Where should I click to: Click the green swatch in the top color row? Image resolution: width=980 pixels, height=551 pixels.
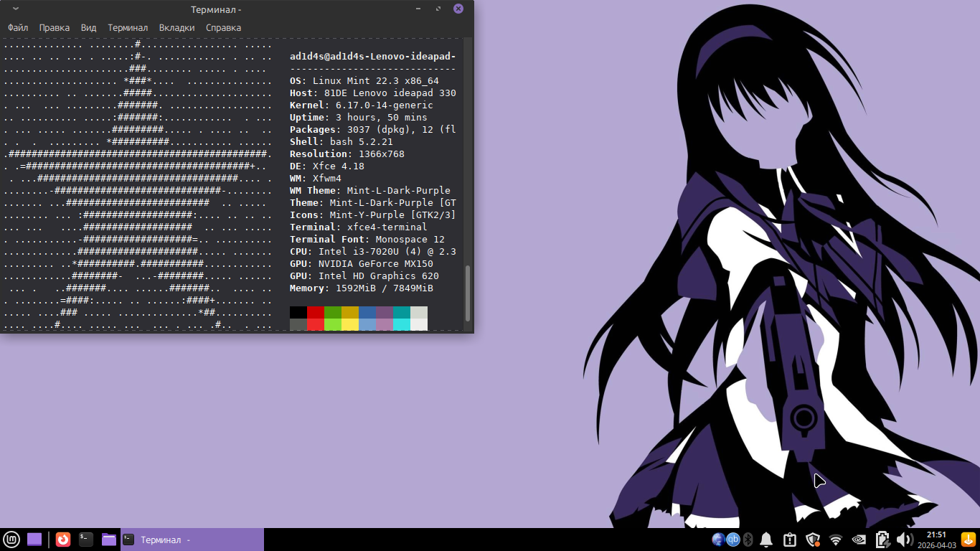pos(333,312)
